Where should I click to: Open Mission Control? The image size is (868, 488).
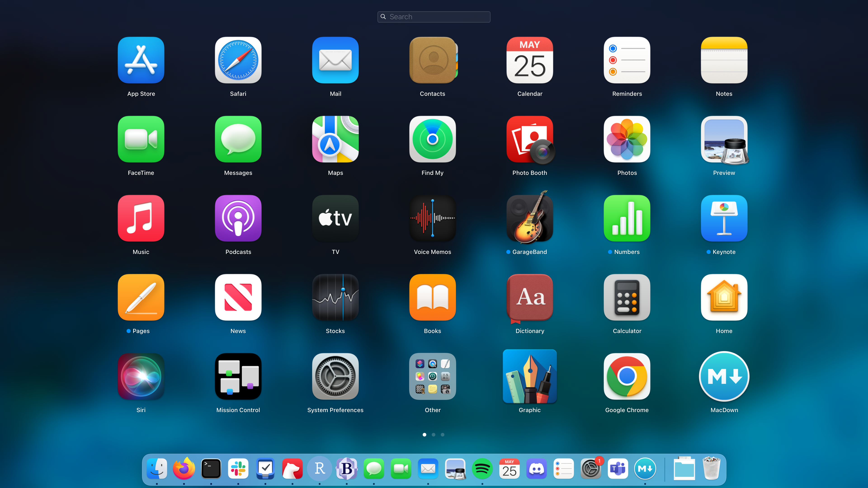(x=238, y=377)
